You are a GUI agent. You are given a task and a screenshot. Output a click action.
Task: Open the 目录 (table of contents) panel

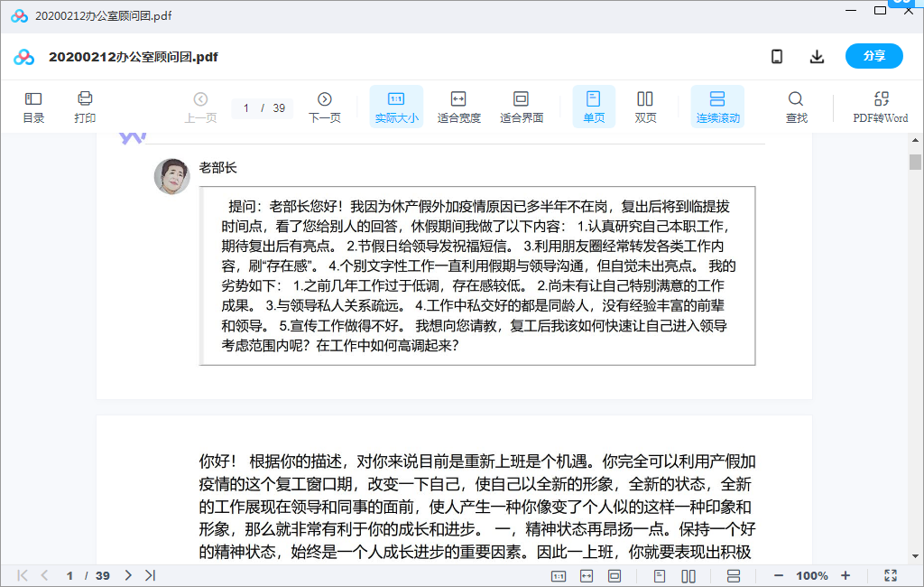point(33,107)
